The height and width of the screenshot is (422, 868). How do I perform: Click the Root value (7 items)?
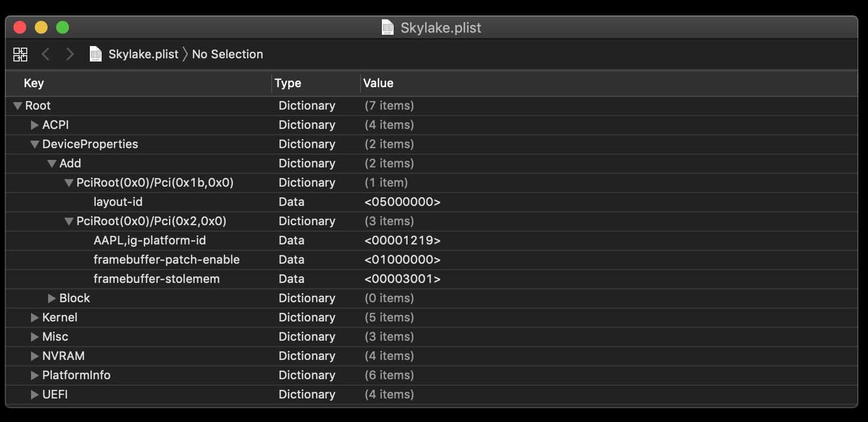tap(389, 105)
